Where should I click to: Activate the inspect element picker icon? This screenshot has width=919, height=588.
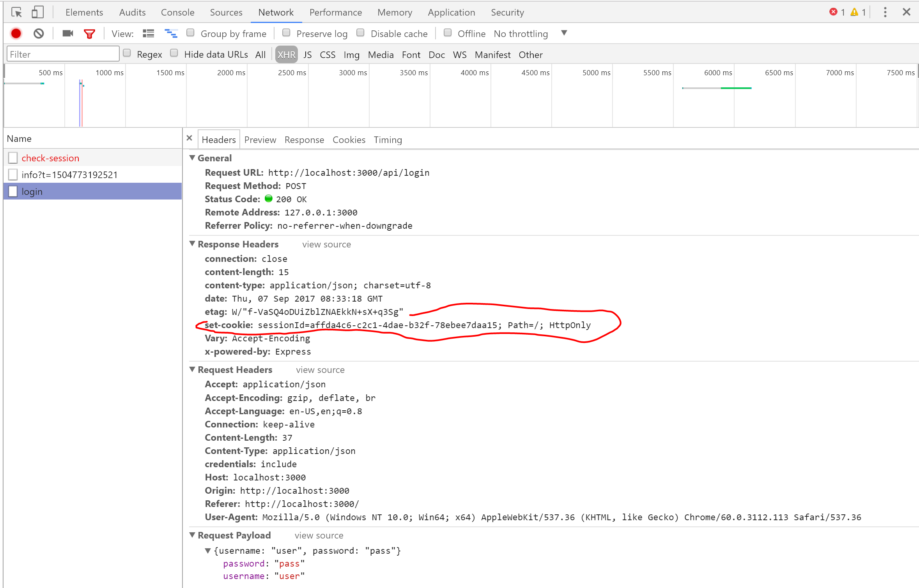[x=16, y=12]
